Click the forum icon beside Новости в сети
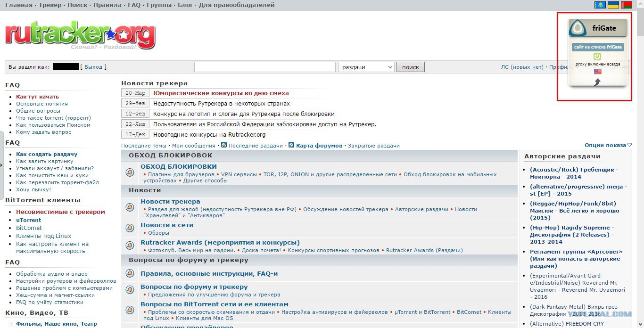The width and height of the screenshot is (644, 328). [x=130, y=228]
